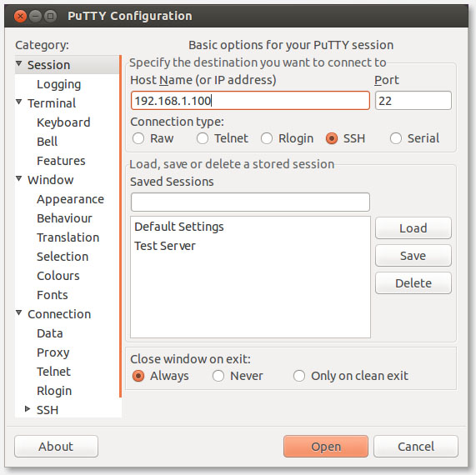Collapse the Connection category triangle
The height and width of the screenshot is (475, 476).
tap(19, 312)
